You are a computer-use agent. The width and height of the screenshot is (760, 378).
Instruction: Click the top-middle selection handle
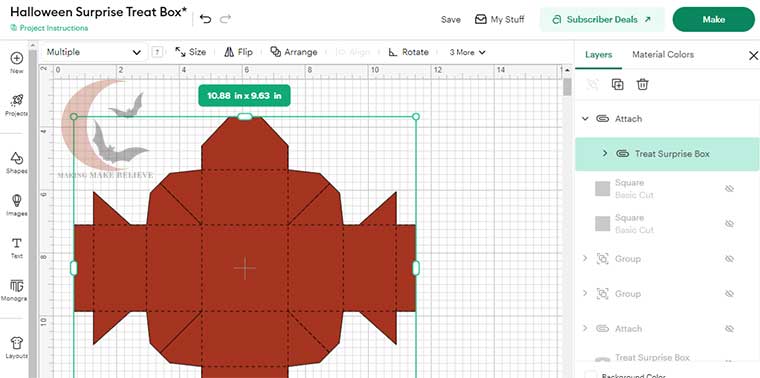(245, 116)
